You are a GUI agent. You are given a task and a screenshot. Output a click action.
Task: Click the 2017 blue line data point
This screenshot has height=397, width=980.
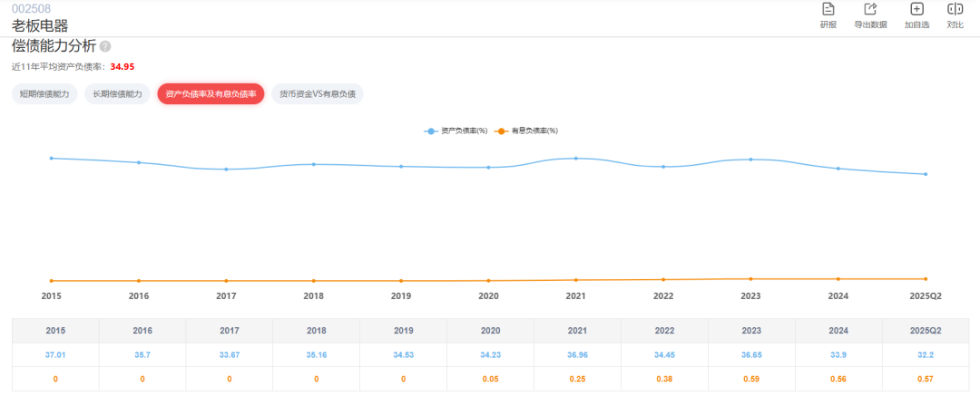(x=226, y=169)
